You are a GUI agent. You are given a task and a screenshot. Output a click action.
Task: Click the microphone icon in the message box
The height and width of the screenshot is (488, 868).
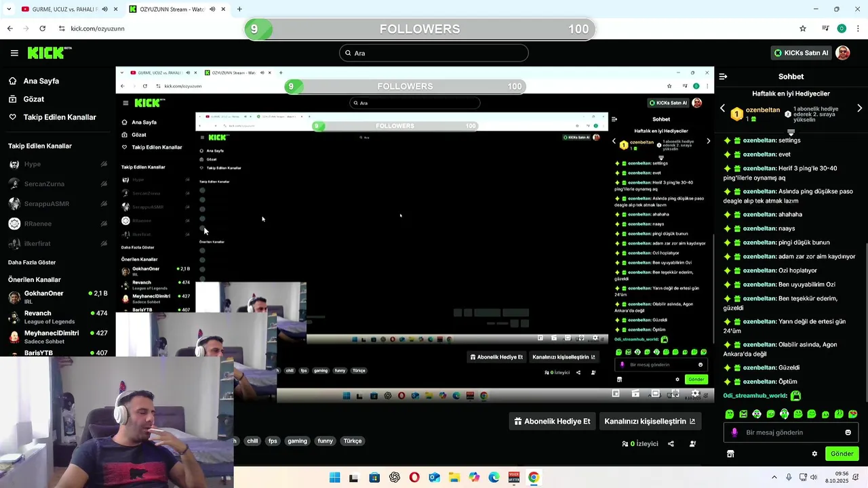coord(734,432)
